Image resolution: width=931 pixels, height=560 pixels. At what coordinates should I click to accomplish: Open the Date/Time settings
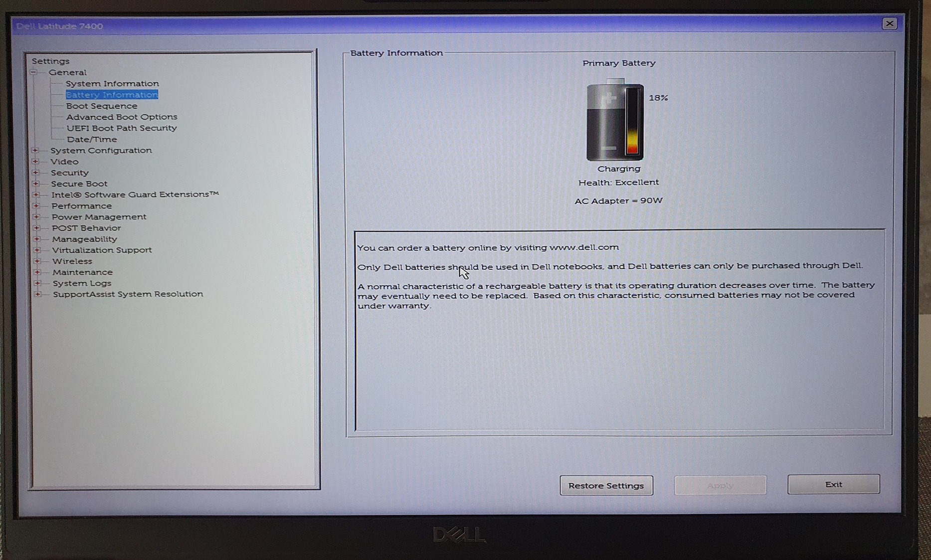92,139
